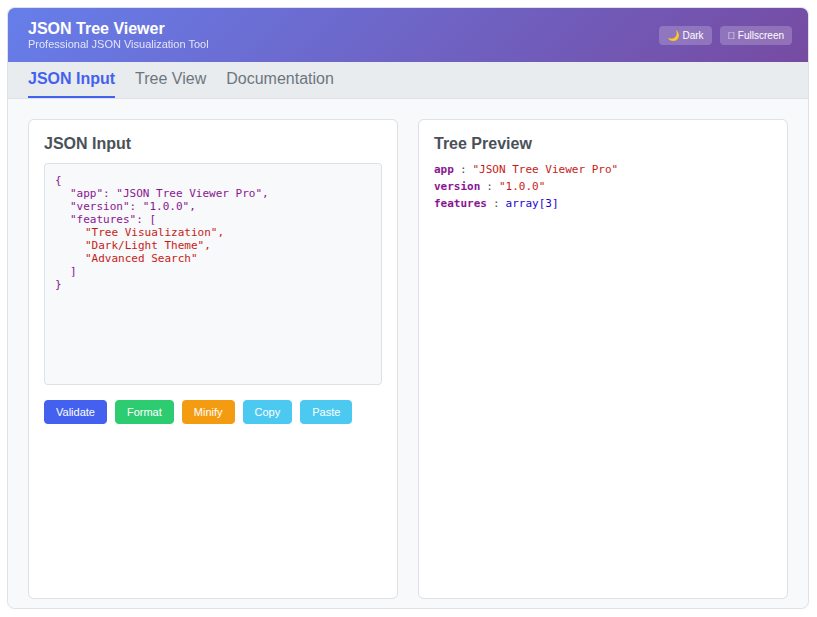
Task: Toggle Dark theme with the moon button
Action: (685, 35)
